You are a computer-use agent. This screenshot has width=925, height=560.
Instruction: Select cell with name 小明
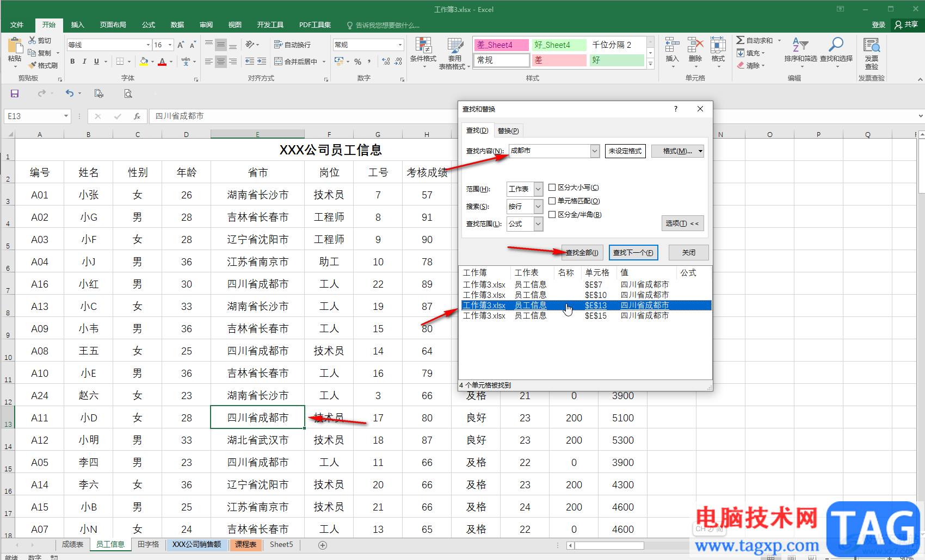[x=89, y=440]
